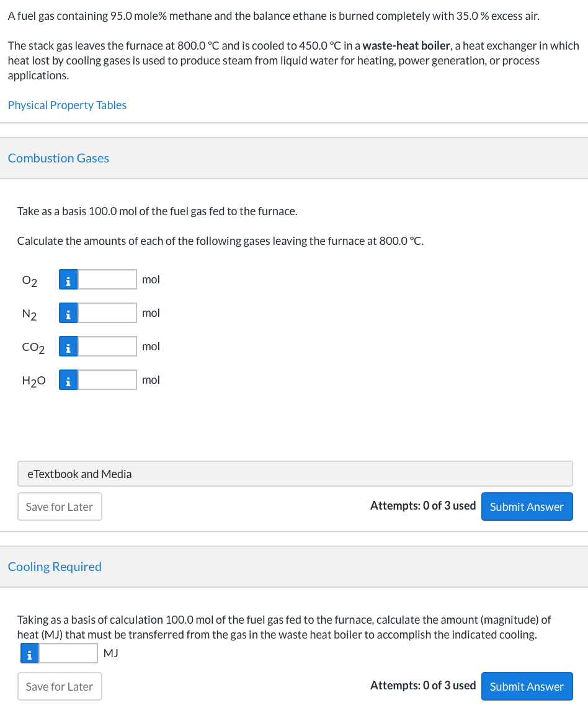
Task: Click the CO2 label text
Action: point(33,347)
